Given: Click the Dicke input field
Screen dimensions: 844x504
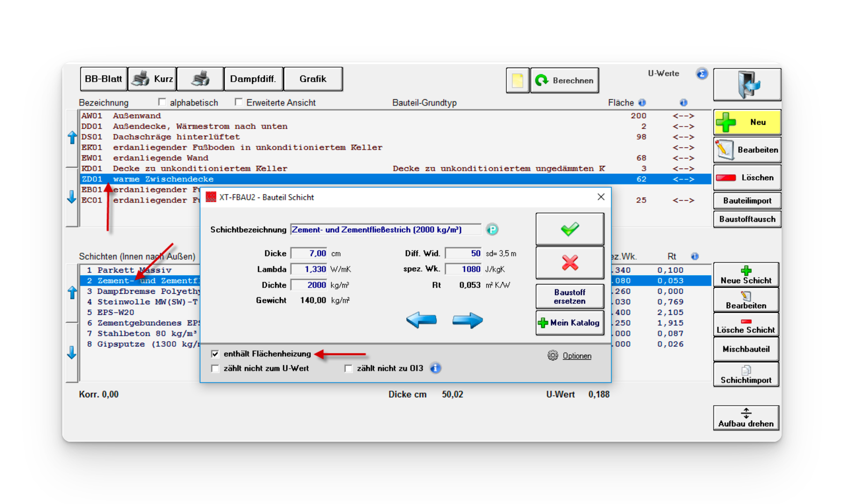Looking at the screenshot, I should [x=309, y=253].
